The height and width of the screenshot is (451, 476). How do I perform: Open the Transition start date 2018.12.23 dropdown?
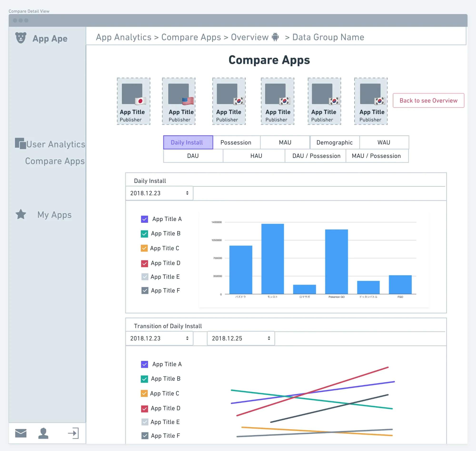pos(159,338)
